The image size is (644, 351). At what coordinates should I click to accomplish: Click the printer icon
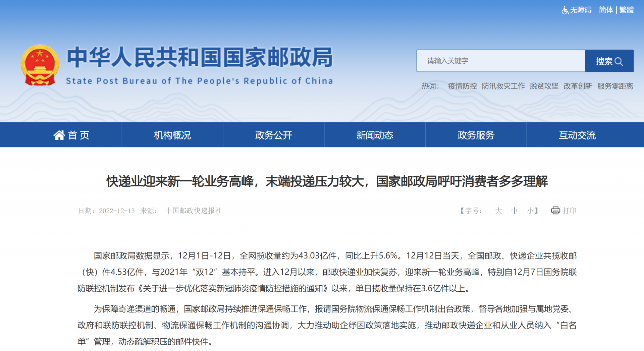pyautogui.click(x=555, y=211)
